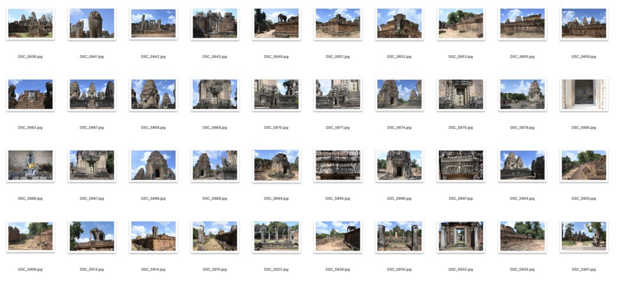
Task: Select thumbnail of DSC_5941.jpg
Action: point(584,236)
